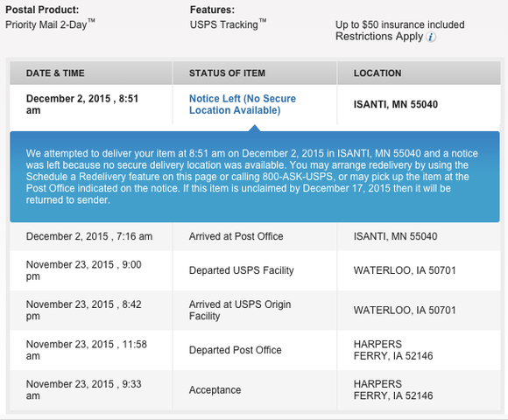The width and height of the screenshot is (508, 420).
Task: Click the STATUS OF ITEM column header
Action: tap(227, 73)
